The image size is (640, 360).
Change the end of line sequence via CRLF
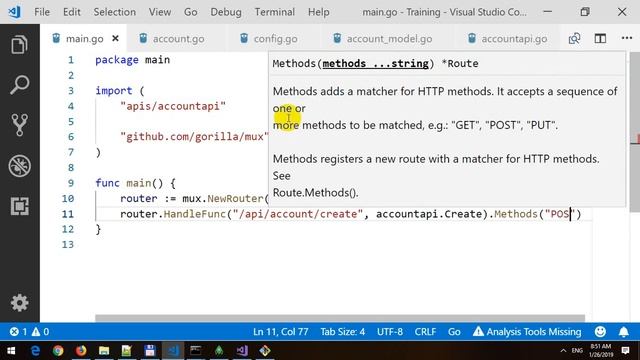click(425, 331)
